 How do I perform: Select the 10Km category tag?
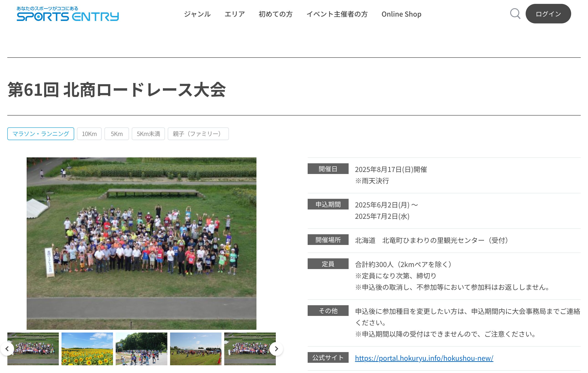point(89,134)
